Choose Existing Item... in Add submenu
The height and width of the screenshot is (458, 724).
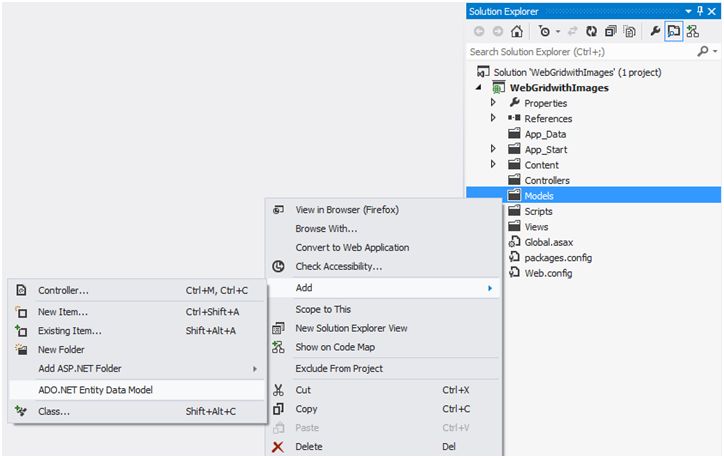click(137, 331)
